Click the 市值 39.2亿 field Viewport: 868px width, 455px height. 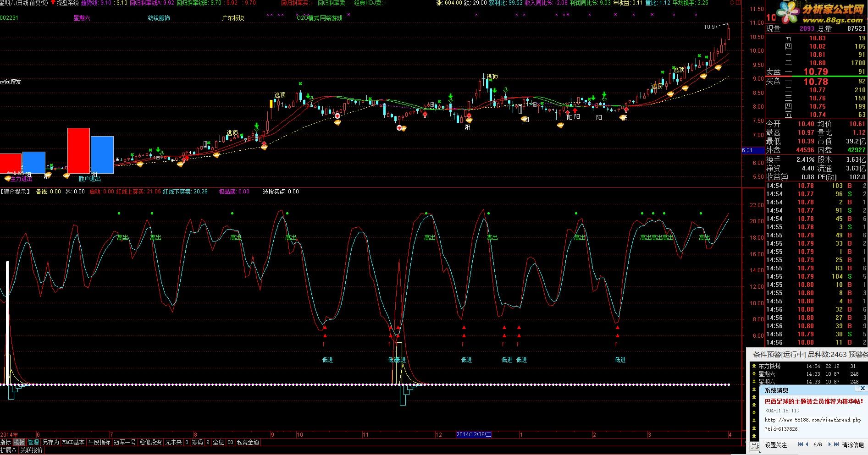coord(842,141)
